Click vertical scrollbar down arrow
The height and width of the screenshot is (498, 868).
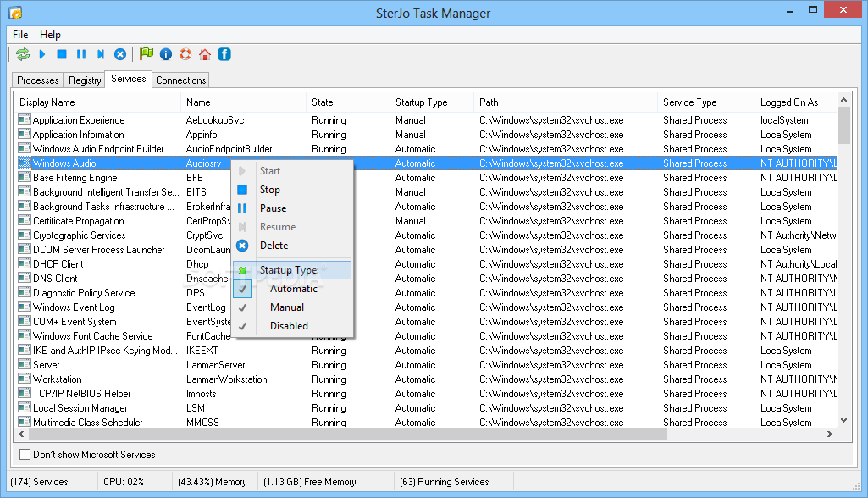843,420
